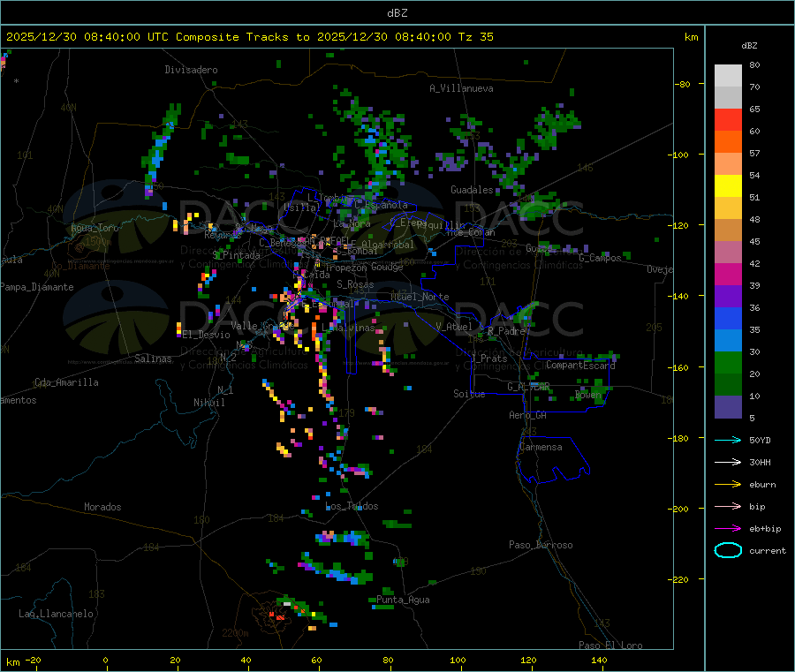
Task: Click the Atuel_Norte location label
Action: coord(420,297)
